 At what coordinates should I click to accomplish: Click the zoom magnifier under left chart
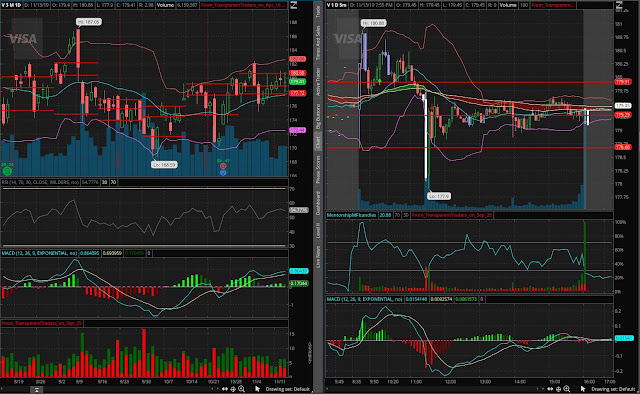tap(241, 389)
